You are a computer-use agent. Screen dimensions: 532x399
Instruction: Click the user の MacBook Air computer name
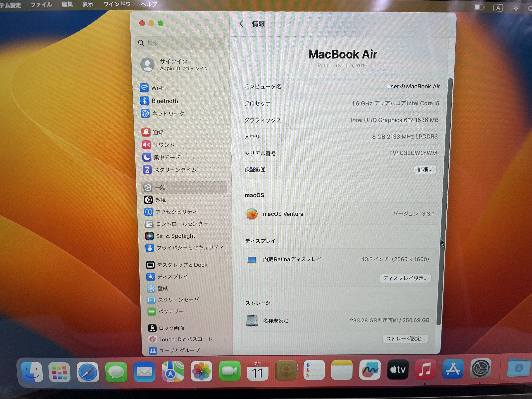(413, 86)
